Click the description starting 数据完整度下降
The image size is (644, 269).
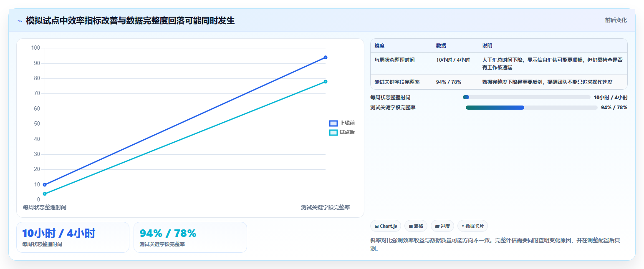click(x=547, y=82)
